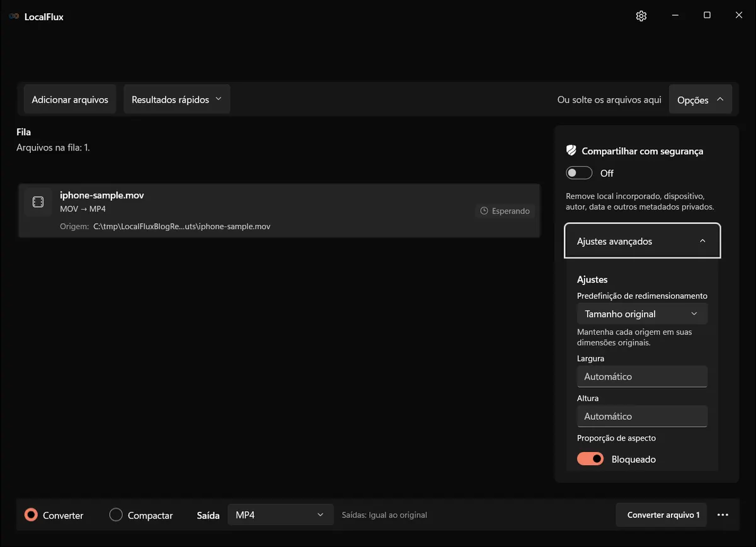Image resolution: width=756 pixels, height=547 pixels.
Task: Collapse the Ajustes avançados section
Action: (x=642, y=241)
